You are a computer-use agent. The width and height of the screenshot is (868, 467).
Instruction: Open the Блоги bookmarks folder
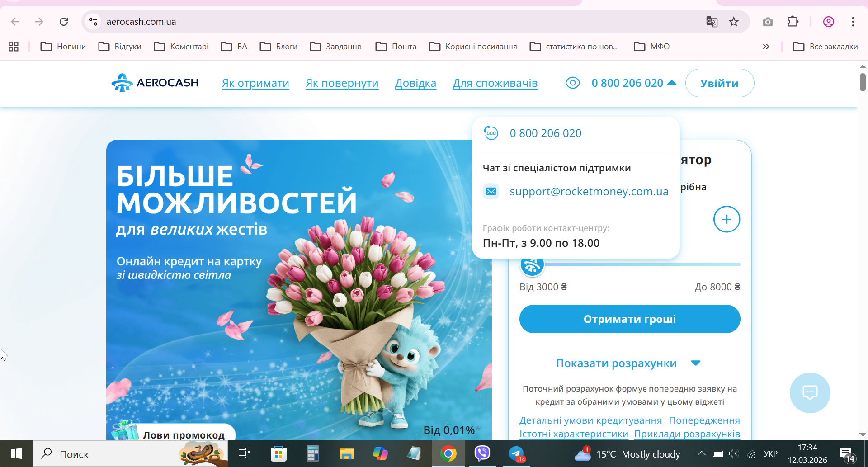[x=279, y=47]
